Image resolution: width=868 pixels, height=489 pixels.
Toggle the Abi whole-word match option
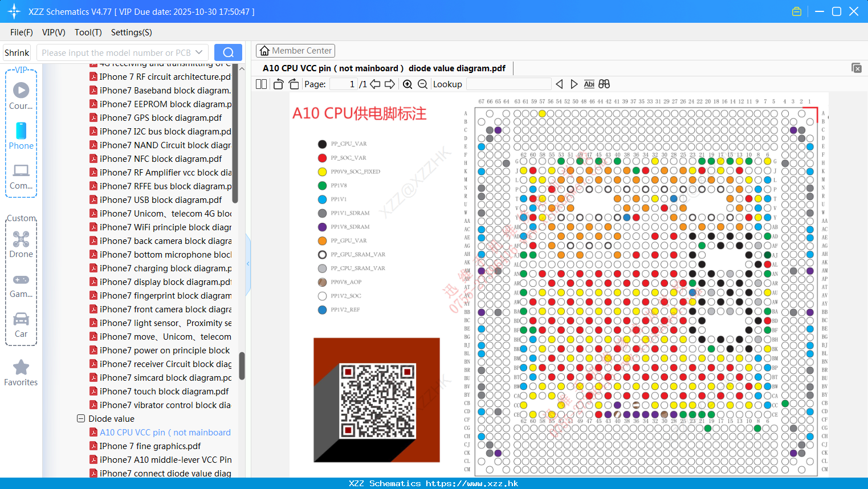pos(589,84)
